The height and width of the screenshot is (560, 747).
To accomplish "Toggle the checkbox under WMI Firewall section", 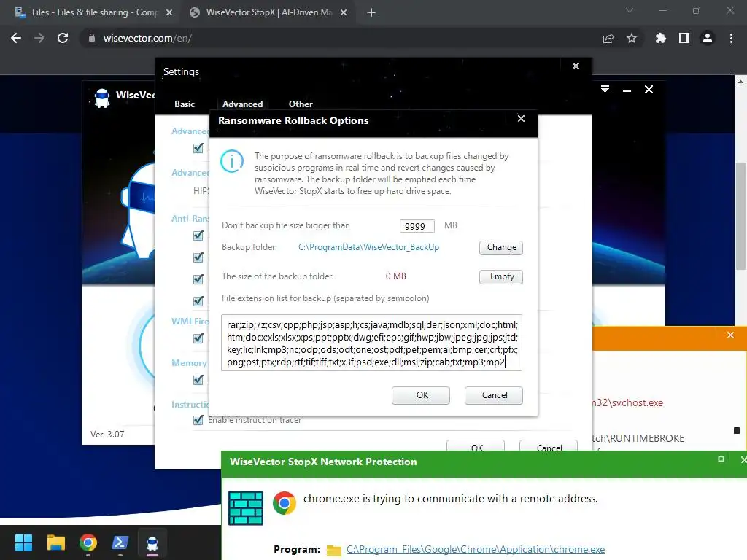I will coord(198,338).
